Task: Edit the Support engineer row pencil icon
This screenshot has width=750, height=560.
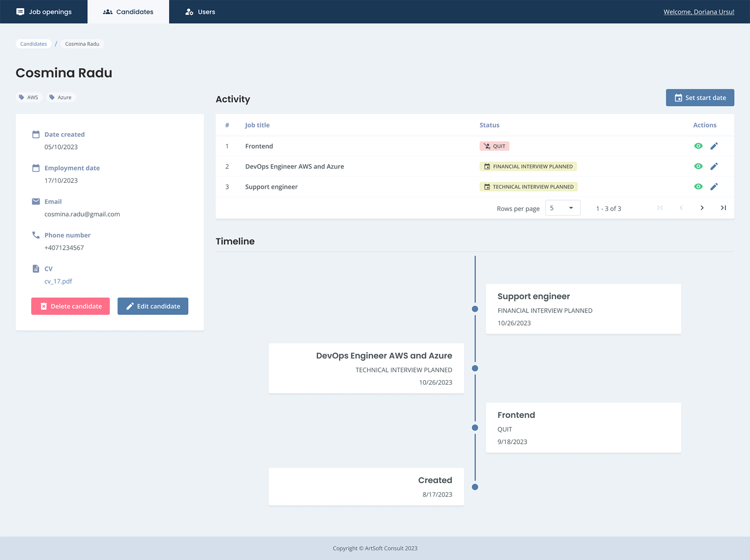Action: [x=714, y=187]
